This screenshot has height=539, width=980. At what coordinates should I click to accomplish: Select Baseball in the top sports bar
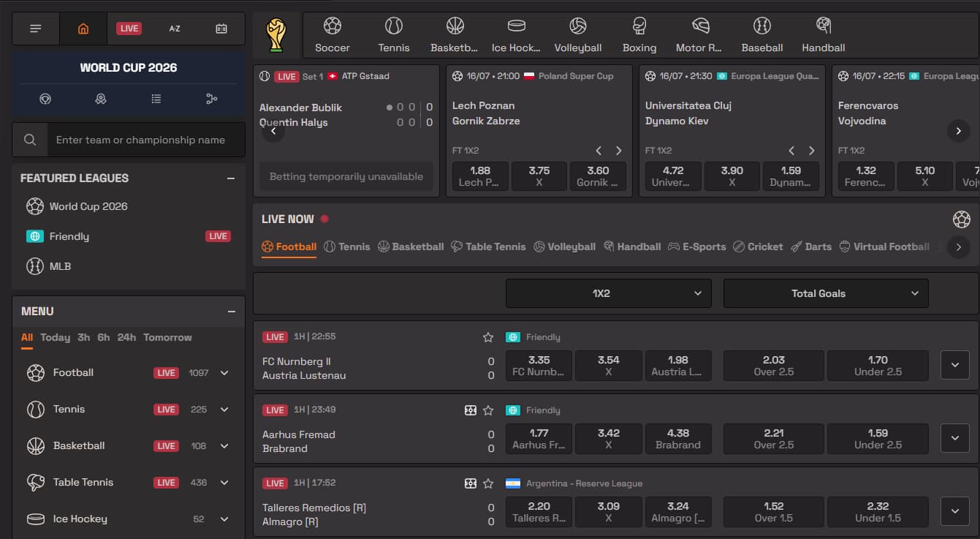click(x=762, y=35)
